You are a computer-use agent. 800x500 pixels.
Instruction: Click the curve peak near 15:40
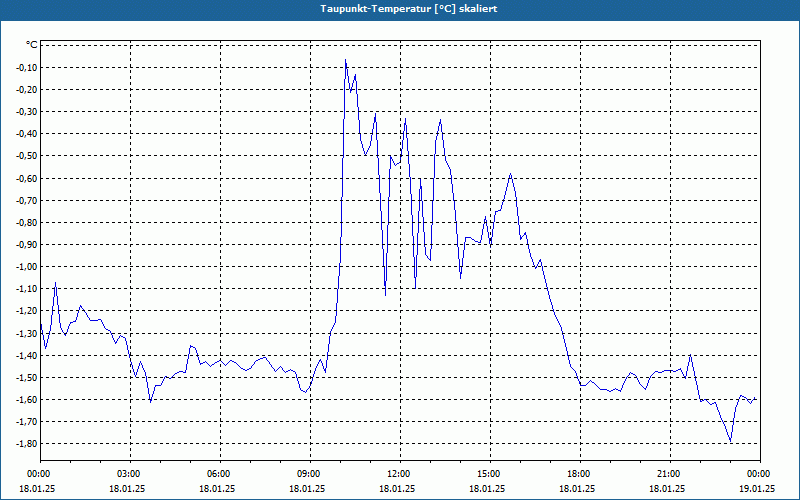point(510,174)
